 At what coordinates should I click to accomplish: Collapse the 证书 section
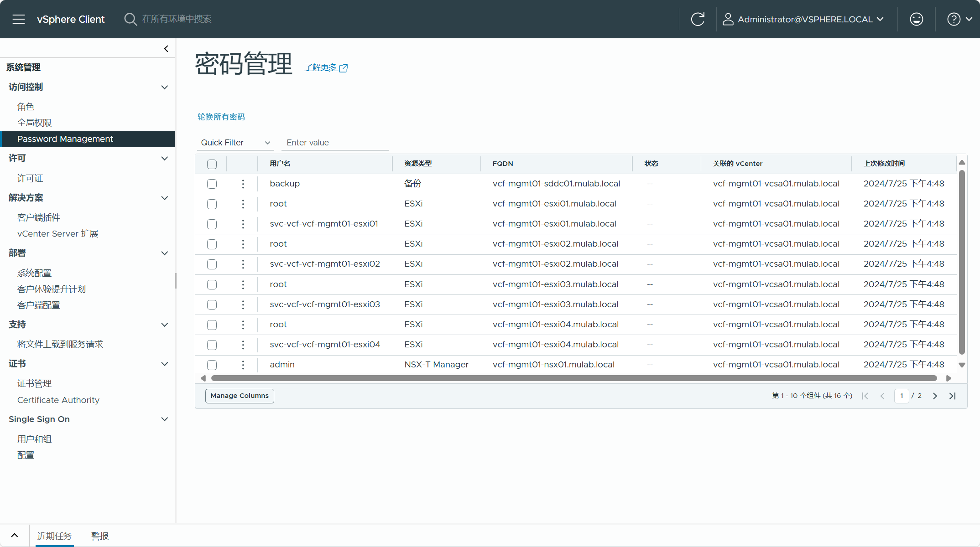(165, 364)
